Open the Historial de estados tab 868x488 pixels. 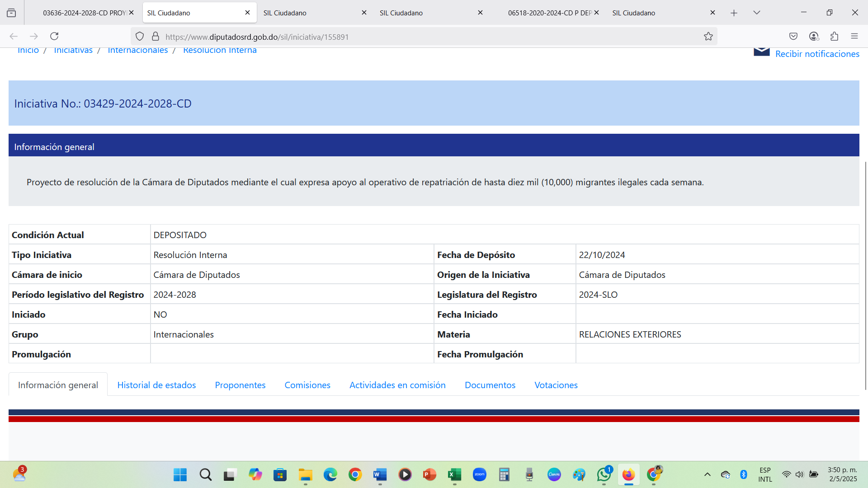(x=156, y=385)
